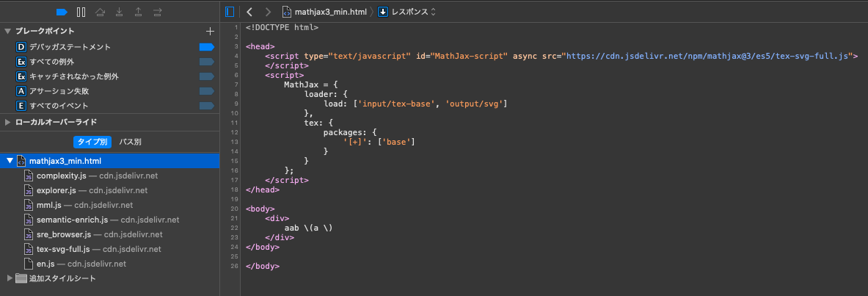Click the Ex icon of すべての例外
The height and width of the screenshot is (296, 868).
coord(21,62)
